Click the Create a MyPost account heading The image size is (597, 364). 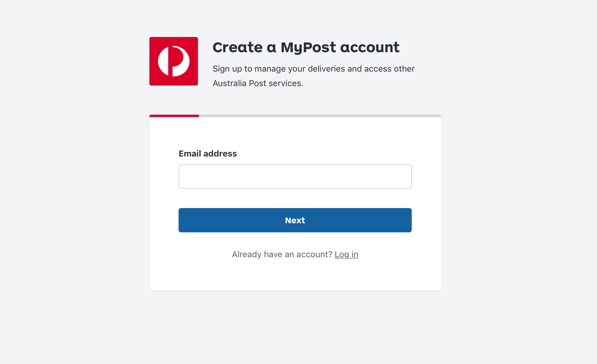tap(306, 47)
